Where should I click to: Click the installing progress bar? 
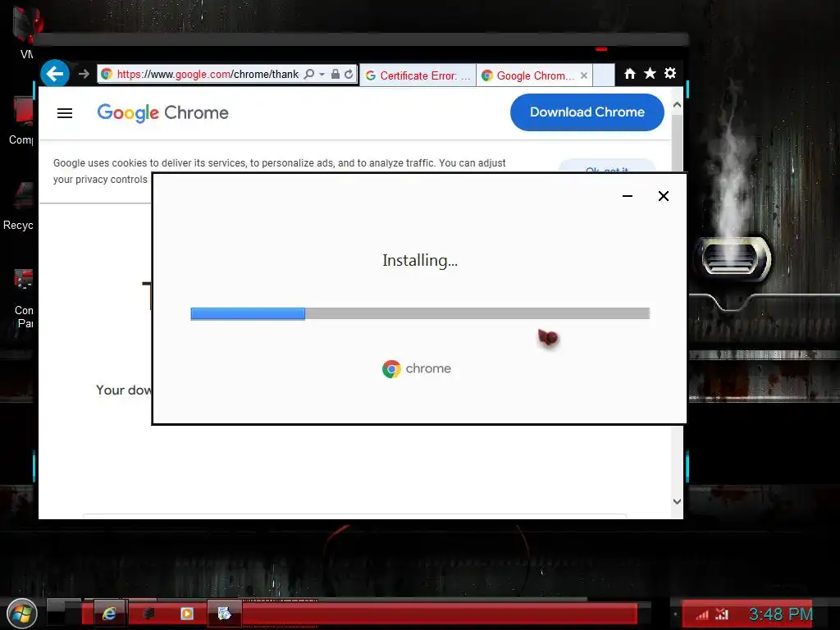pos(420,313)
